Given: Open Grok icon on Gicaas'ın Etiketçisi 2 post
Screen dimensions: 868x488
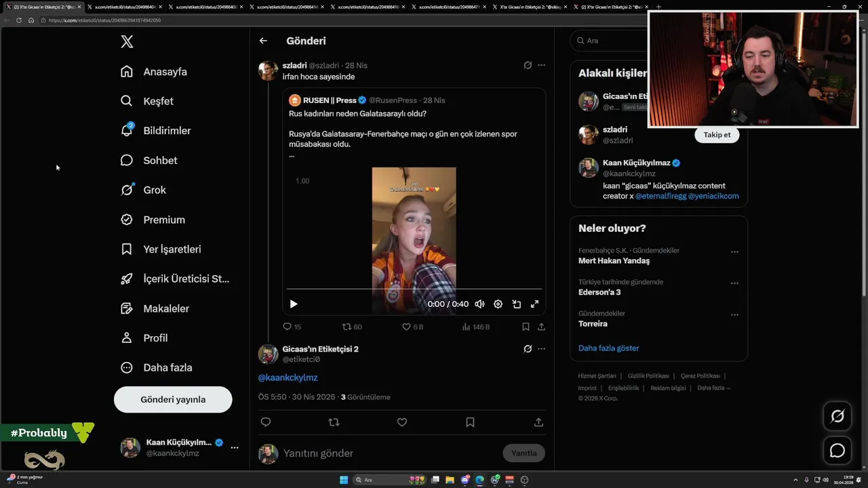Looking at the screenshot, I should [x=528, y=349].
